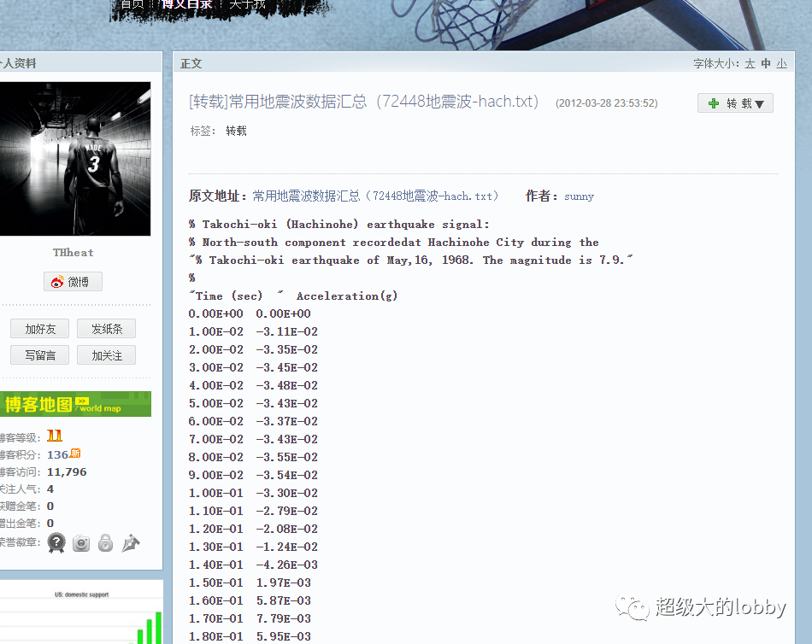Toggle follow with the 加关注 button
This screenshot has height=644, width=812.
click(x=106, y=354)
